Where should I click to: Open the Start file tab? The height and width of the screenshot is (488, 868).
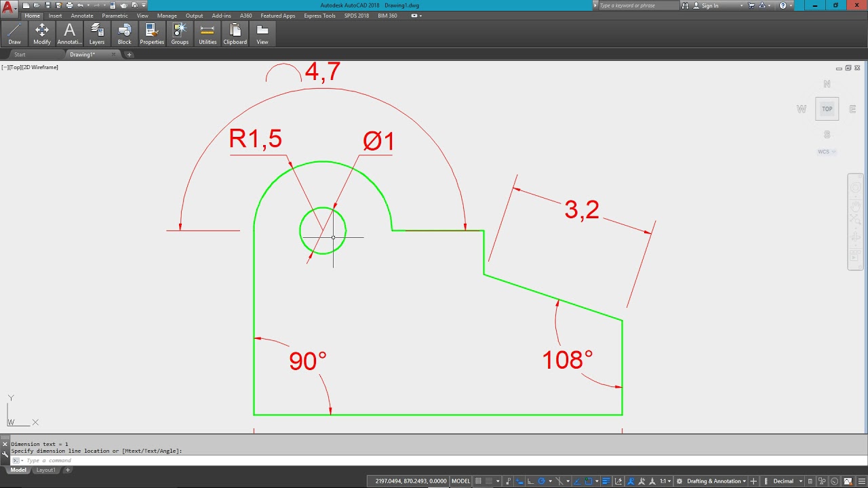20,54
